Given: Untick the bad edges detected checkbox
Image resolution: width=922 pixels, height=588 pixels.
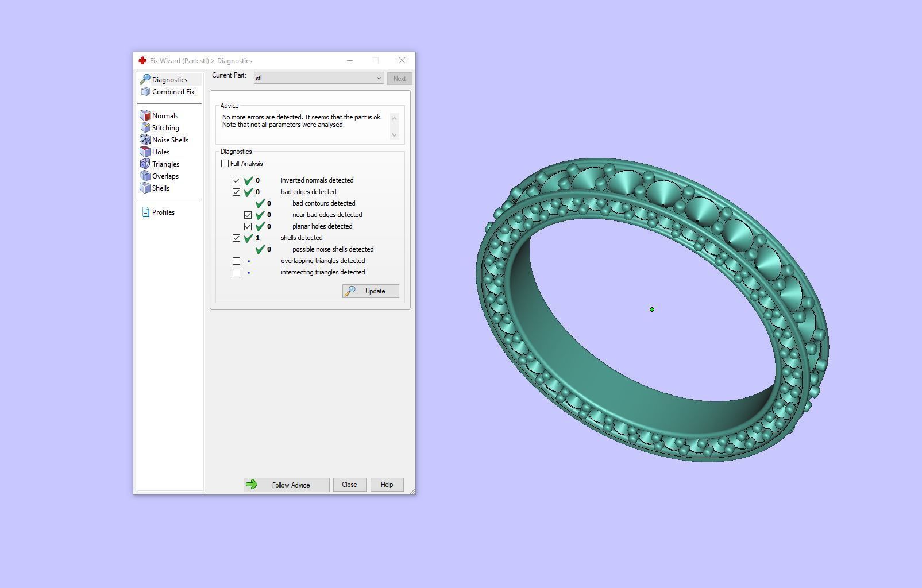Looking at the screenshot, I should pos(236,192).
